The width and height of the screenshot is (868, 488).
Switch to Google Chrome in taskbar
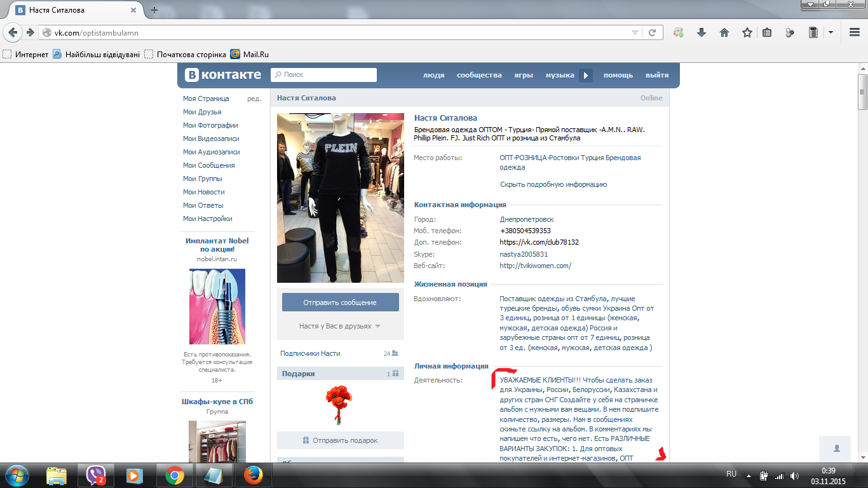click(x=175, y=475)
